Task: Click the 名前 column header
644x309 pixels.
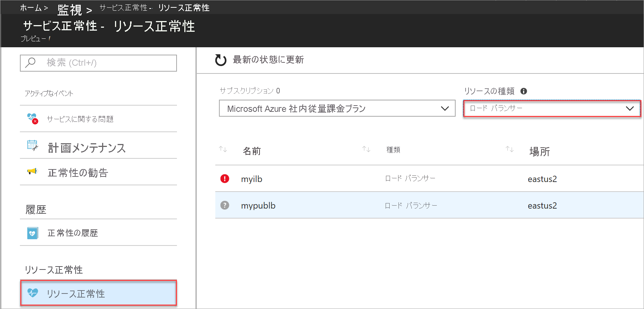Action: tap(252, 151)
